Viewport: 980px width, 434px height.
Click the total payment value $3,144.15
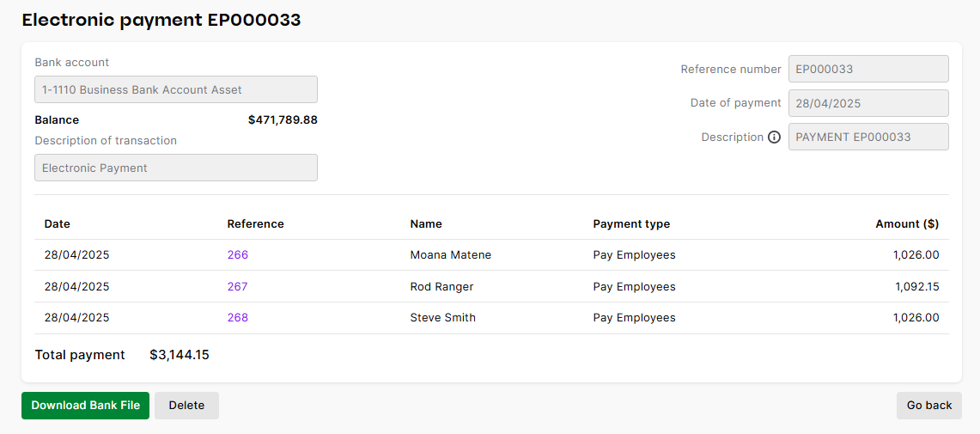coord(180,355)
